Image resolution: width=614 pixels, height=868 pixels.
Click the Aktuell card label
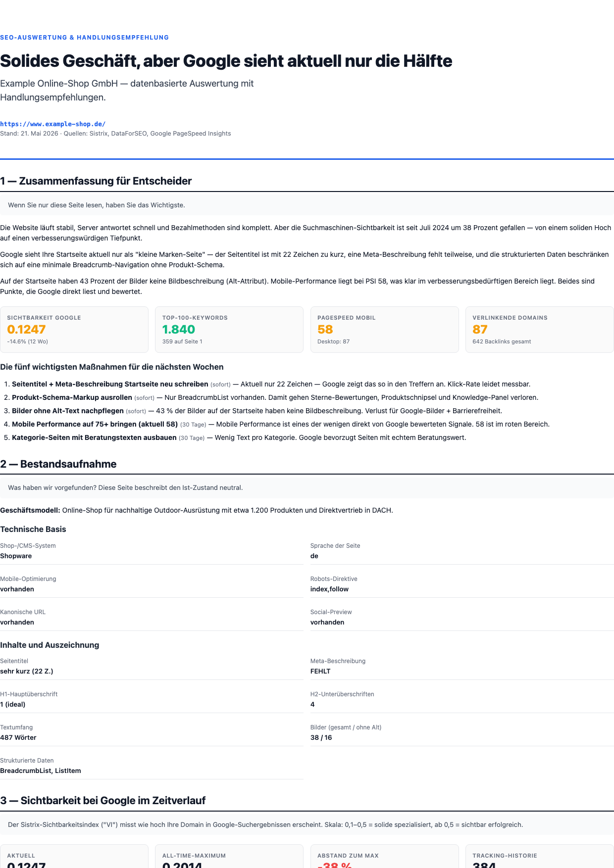click(21, 856)
